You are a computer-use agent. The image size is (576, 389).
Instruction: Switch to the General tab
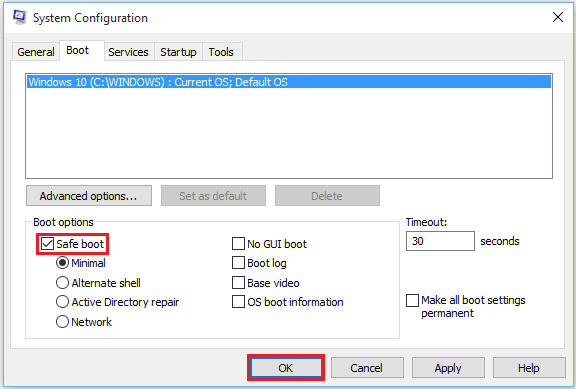pos(36,52)
